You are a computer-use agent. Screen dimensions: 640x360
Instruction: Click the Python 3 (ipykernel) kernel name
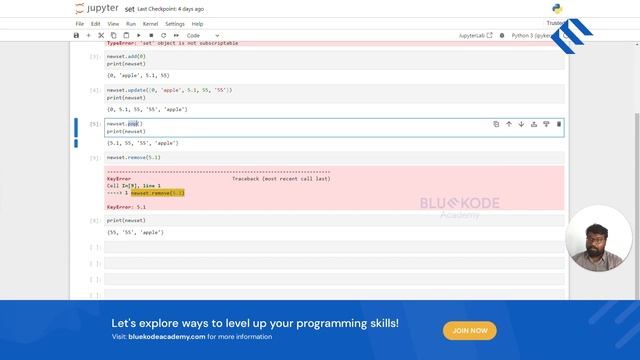531,36
